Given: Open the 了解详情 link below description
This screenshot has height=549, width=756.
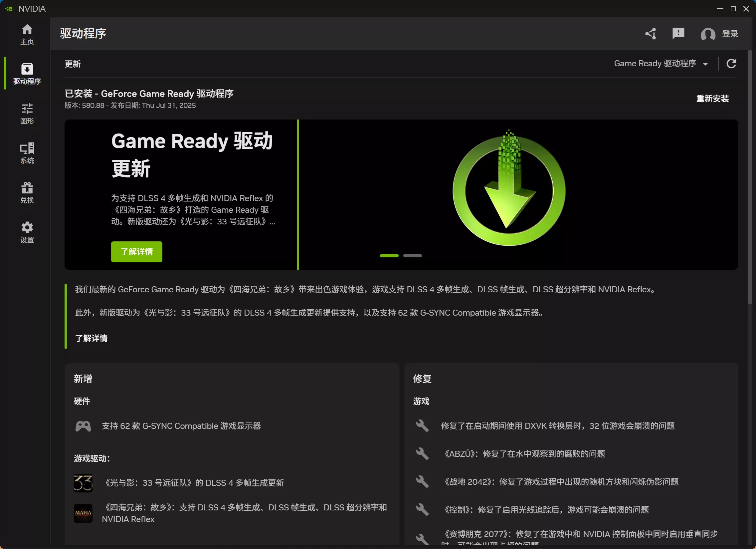Looking at the screenshot, I should tap(91, 338).
